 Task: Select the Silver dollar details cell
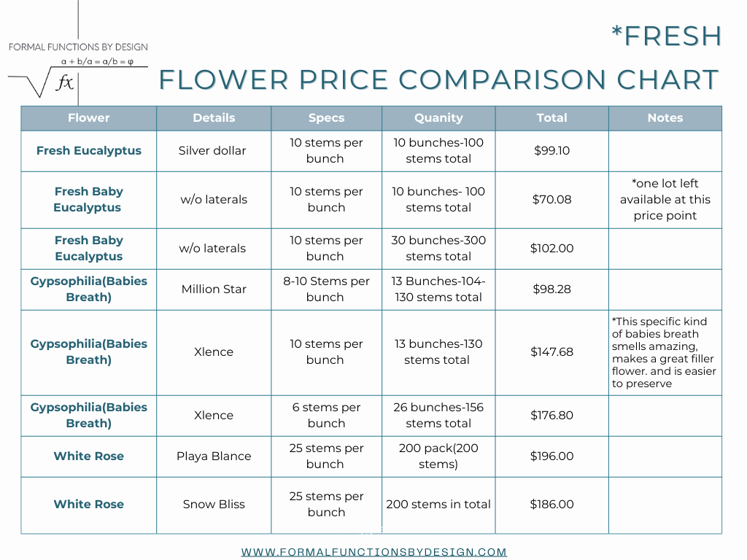[x=212, y=151]
